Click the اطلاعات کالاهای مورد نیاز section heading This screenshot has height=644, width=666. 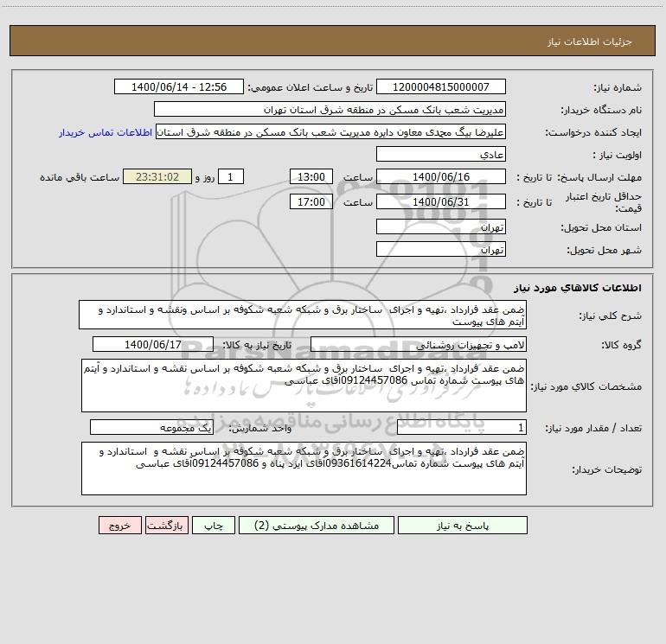tap(578, 288)
